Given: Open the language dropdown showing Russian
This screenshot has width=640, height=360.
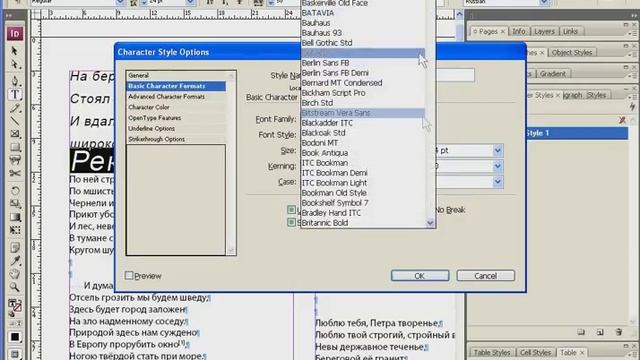Looking at the screenshot, I should (544, 2).
